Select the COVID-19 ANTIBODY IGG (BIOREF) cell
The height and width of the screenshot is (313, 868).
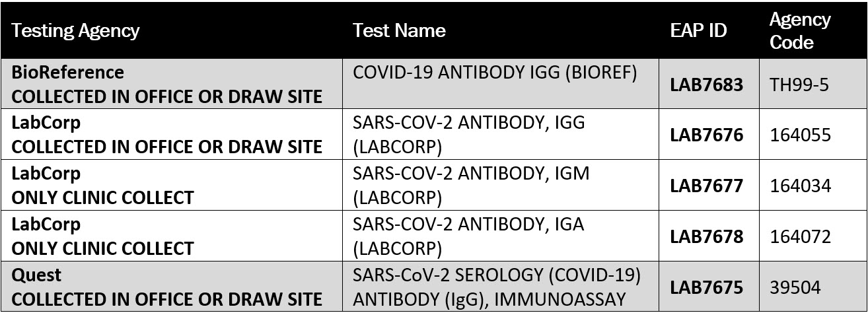click(x=494, y=73)
